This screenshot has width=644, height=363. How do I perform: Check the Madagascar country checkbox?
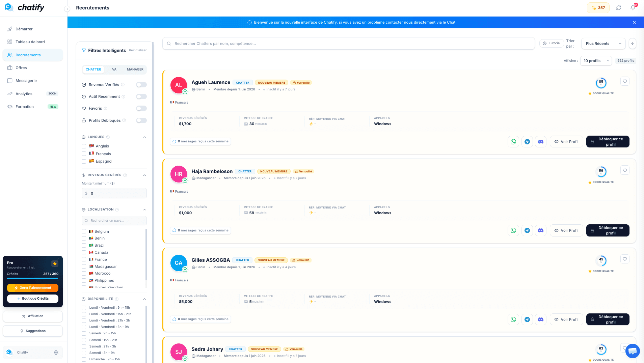[84, 267]
